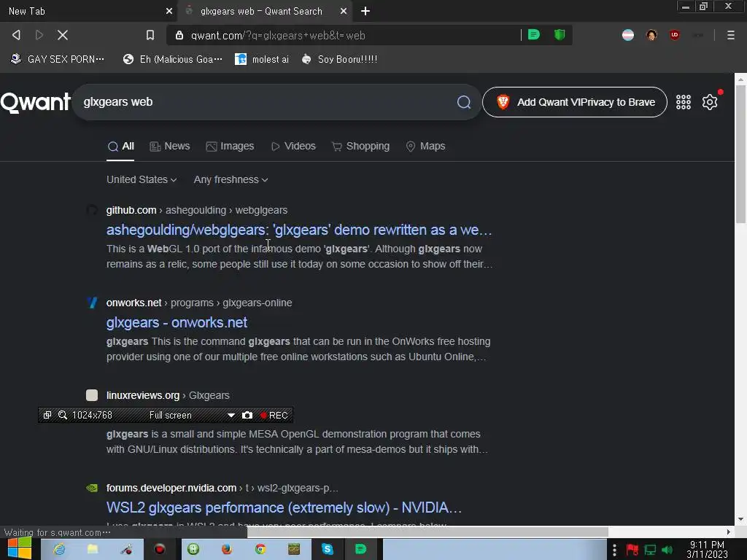This screenshot has width=747, height=560.
Task: Expand the United States region dropdown
Action: point(142,179)
